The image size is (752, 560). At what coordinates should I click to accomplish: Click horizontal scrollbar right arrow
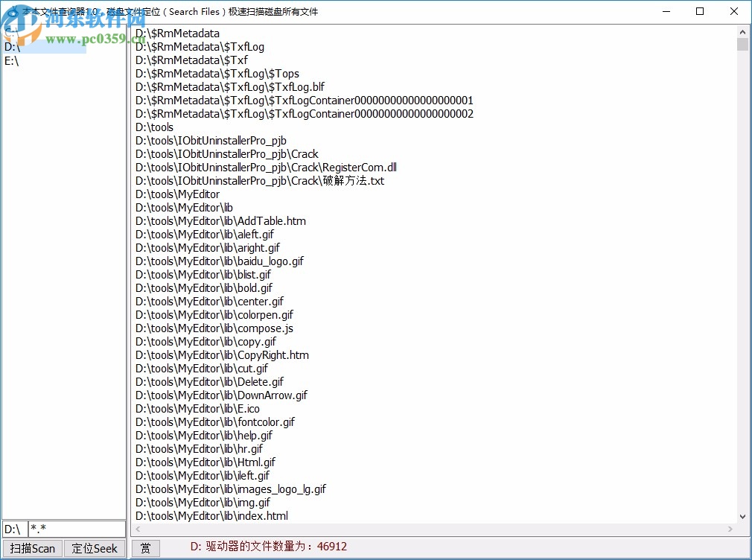pyautogui.click(x=730, y=529)
